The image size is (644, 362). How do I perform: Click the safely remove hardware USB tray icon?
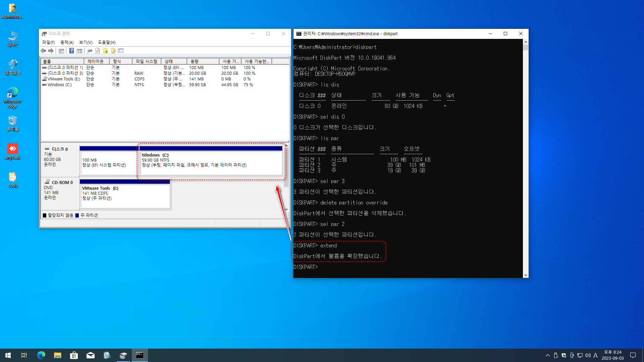coord(556,355)
